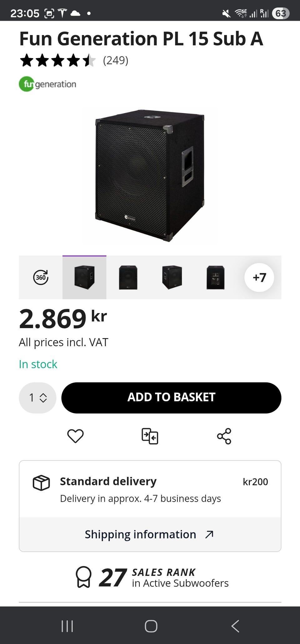Tap the main subwoofer product image
This screenshot has height=644, width=300.
coord(150,175)
